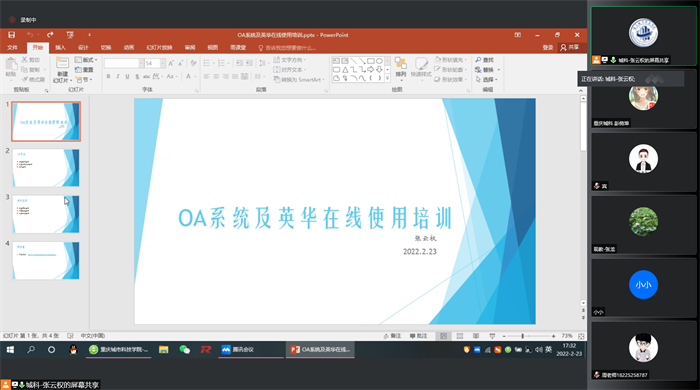Image resolution: width=700 pixels, height=390 pixels.
Task: Open the Slide Show (幻灯片放映) tab
Action: [159, 48]
